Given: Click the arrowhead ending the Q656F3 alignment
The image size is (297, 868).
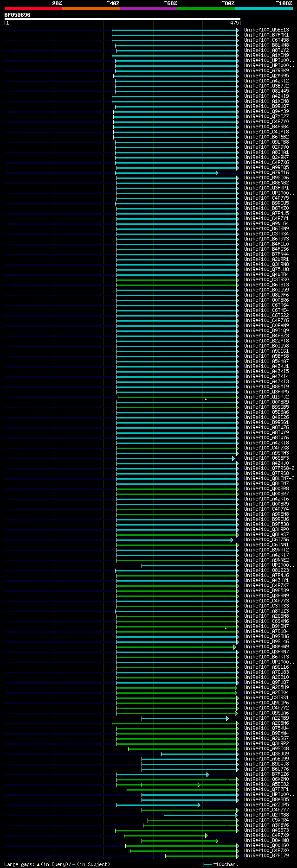Looking at the screenshot, I should (x=233, y=458).
